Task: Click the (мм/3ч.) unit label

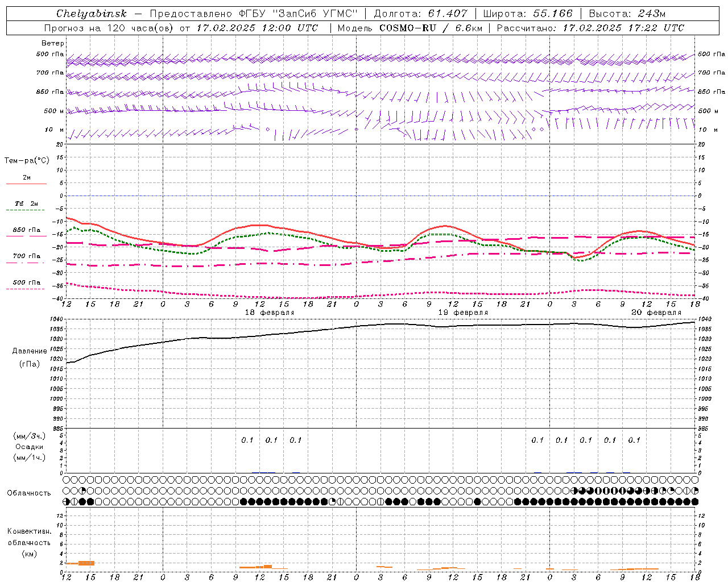Action: click(30, 436)
